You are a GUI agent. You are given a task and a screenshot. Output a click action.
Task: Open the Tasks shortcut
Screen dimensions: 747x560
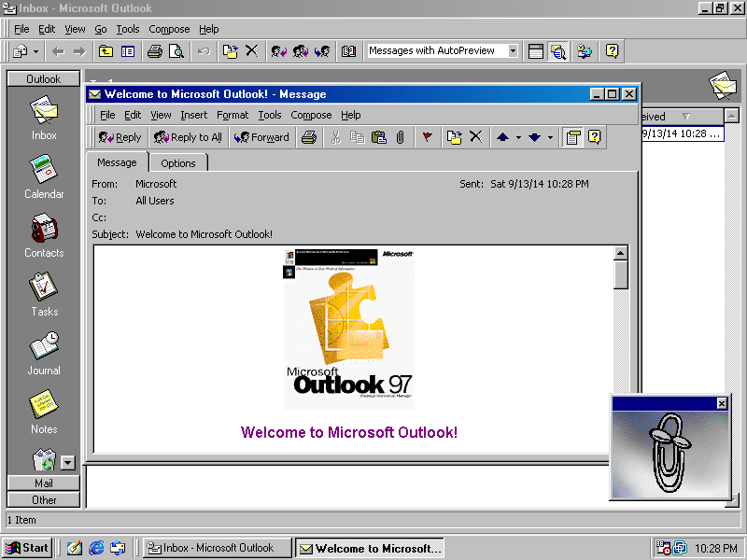44,294
